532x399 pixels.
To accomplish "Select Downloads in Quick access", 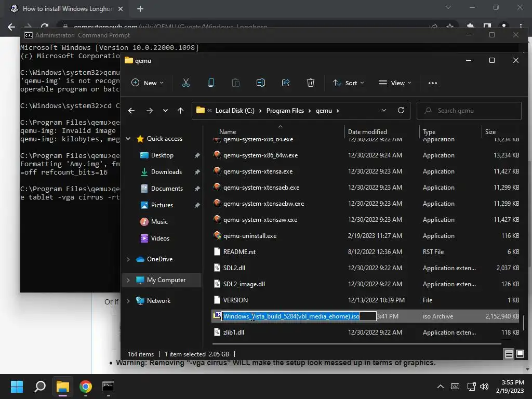I will (166, 171).
